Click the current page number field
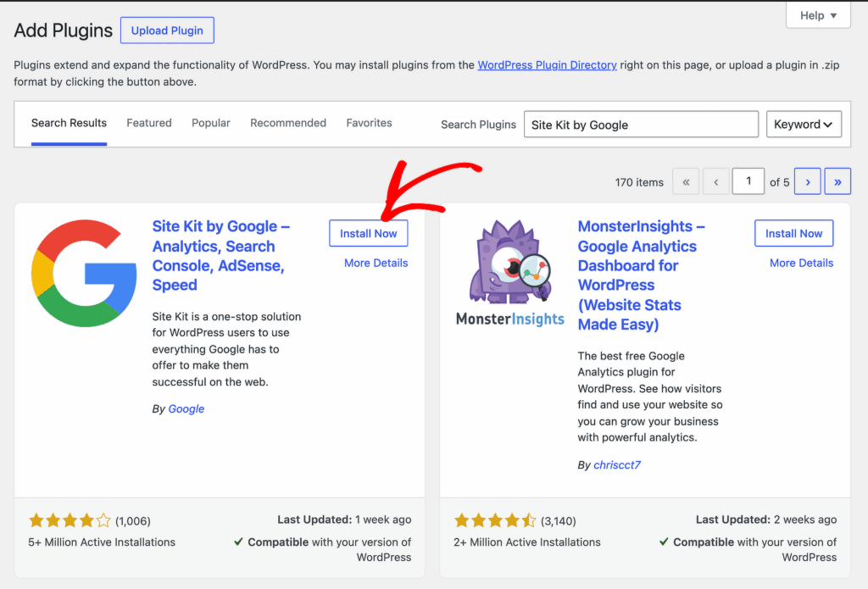The width and height of the screenshot is (868, 589). pyautogui.click(x=748, y=181)
